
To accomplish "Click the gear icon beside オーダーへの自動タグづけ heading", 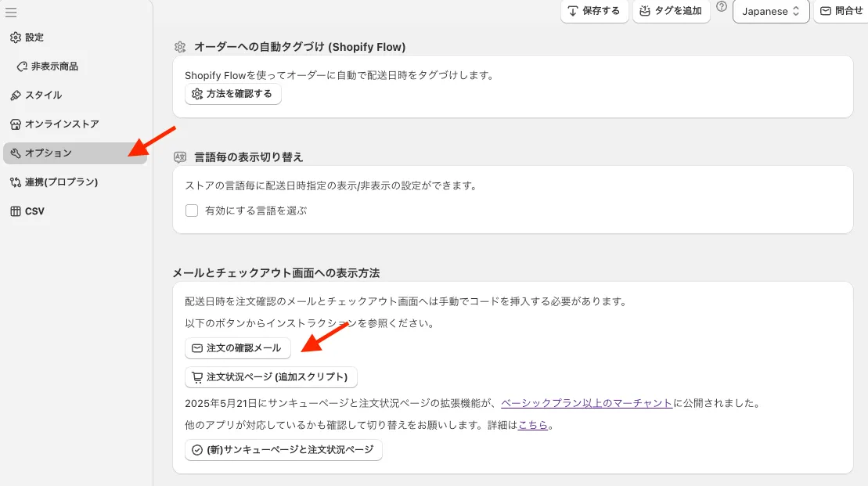I will (180, 47).
